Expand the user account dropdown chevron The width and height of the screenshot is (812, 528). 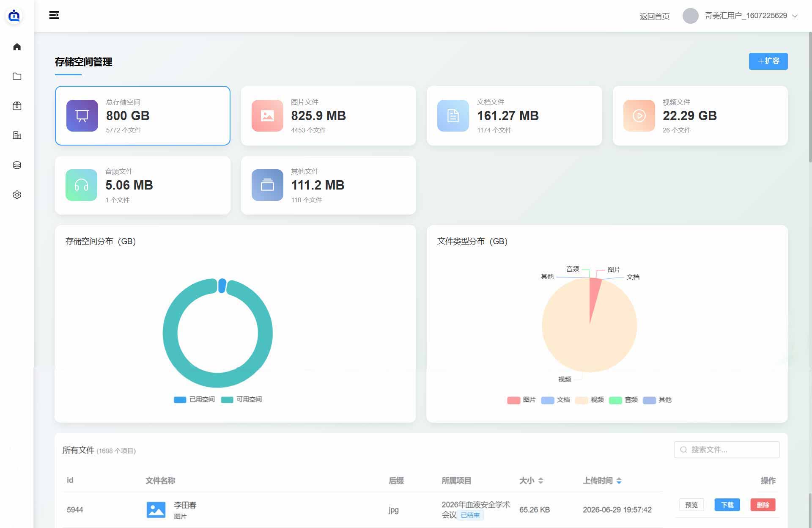[795, 16]
